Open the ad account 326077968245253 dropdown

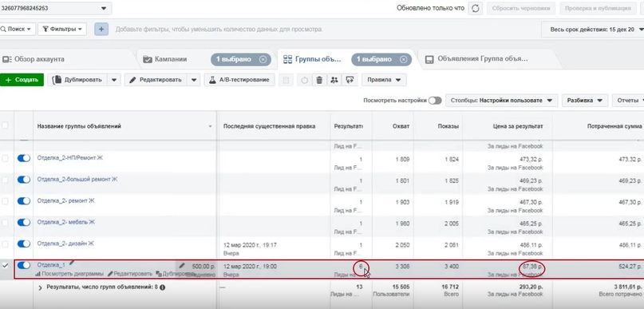tap(55, 8)
